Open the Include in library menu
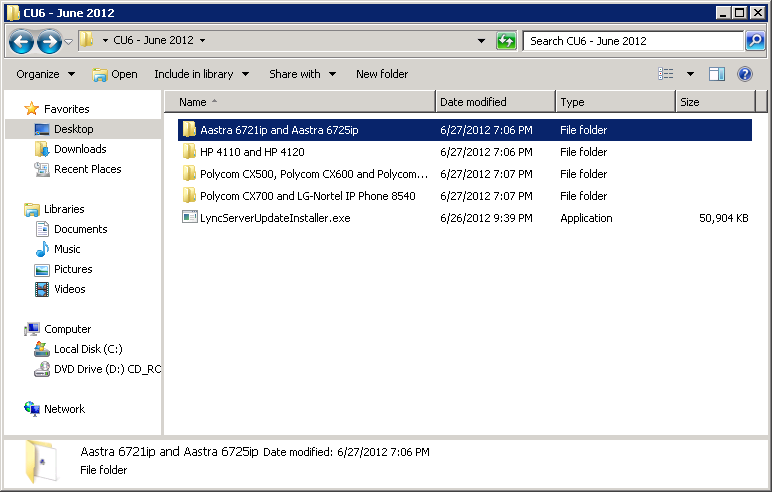772x492 pixels. point(201,74)
